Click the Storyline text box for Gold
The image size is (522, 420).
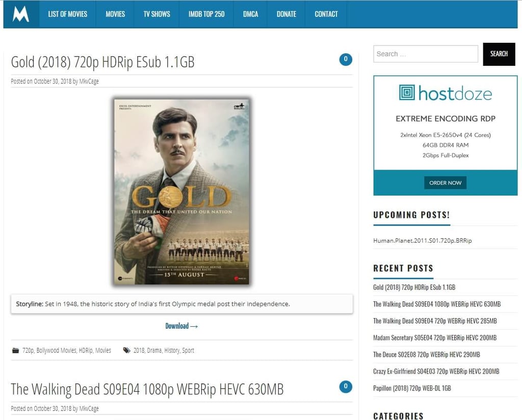[182, 304]
